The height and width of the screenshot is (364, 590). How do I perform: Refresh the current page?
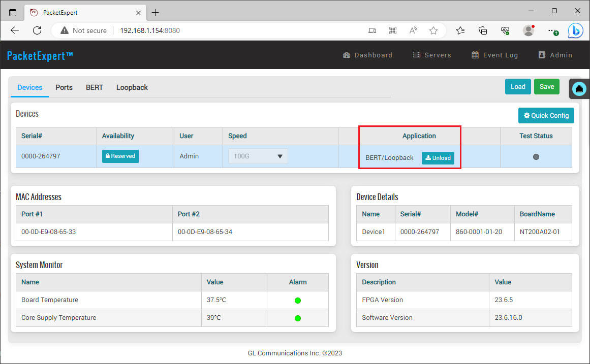[37, 30]
